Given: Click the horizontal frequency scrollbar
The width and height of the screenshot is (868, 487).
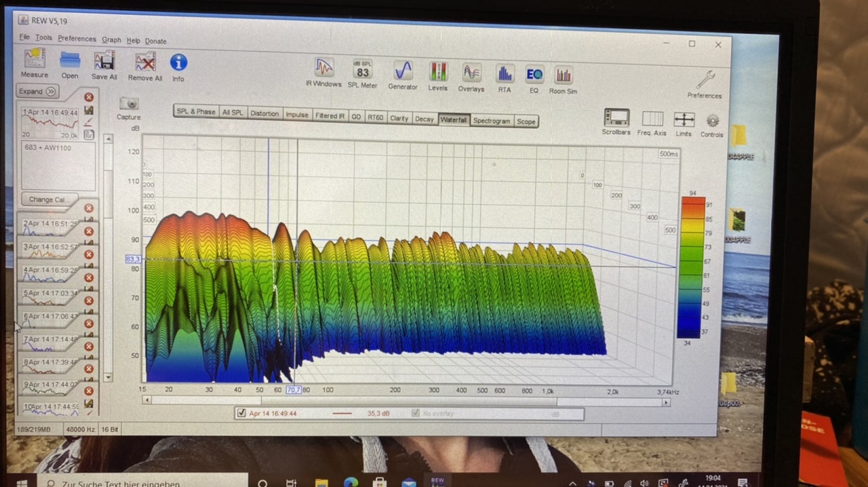Looking at the screenshot, I should click(406, 402).
